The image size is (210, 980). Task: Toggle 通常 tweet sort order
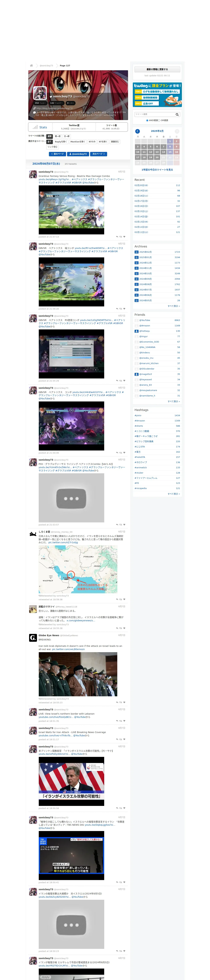pos(49,136)
